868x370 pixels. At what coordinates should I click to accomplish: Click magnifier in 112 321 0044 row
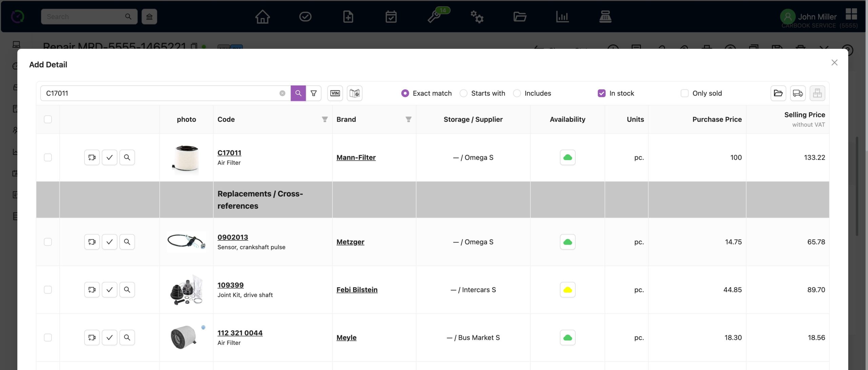127,337
